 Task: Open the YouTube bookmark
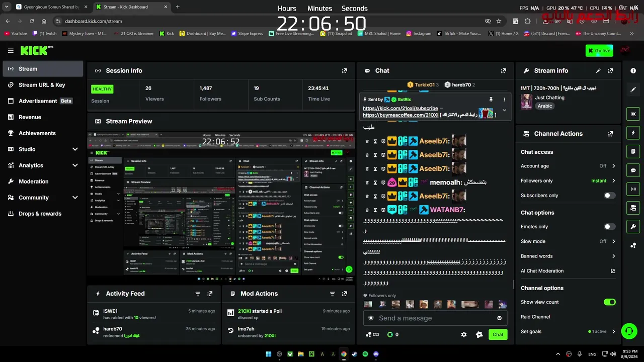(x=16, y=34)
